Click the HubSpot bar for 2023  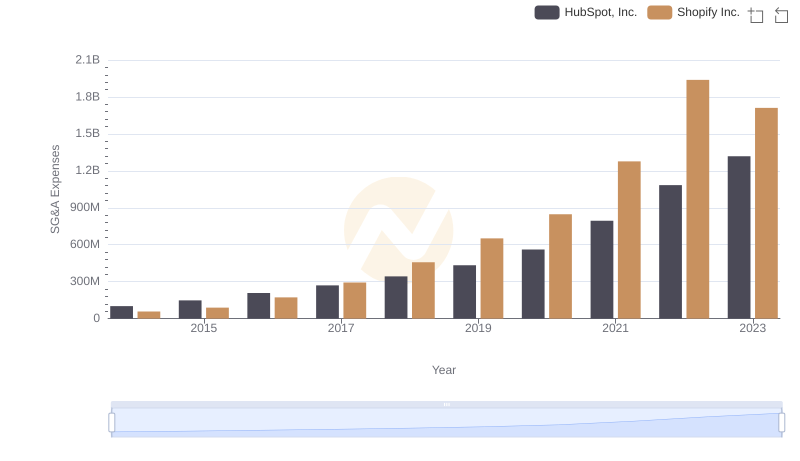pos(739,237)
